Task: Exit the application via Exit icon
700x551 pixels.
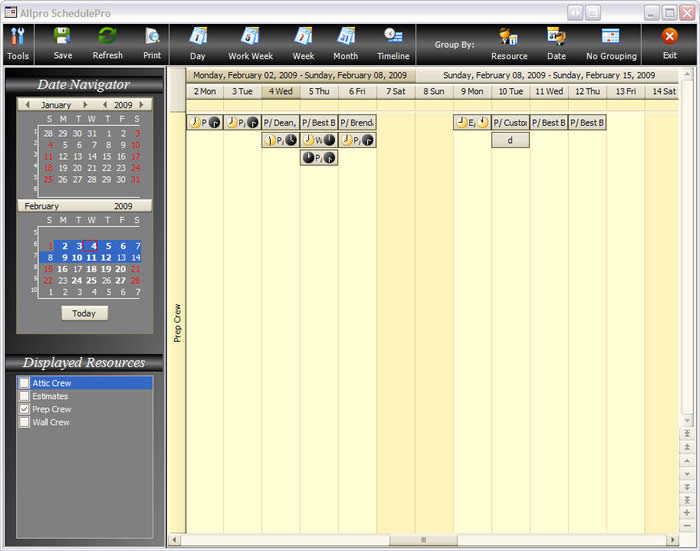Action: (670, 44)
